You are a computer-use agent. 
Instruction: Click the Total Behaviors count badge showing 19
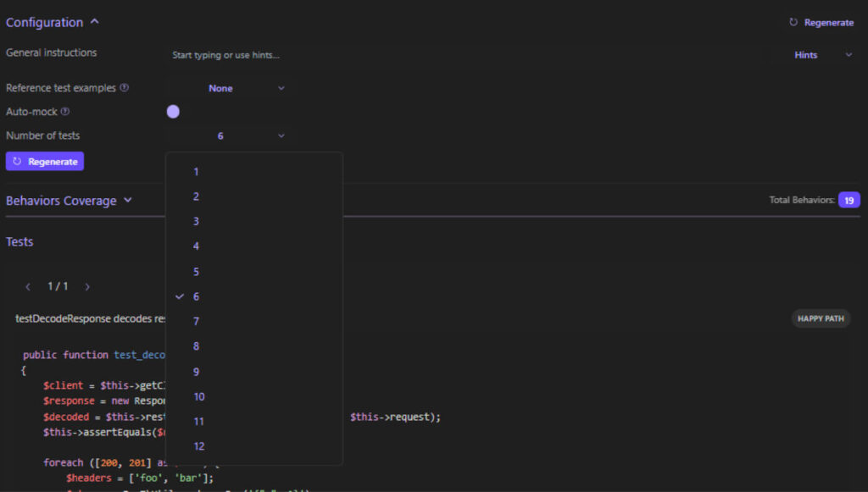tap(849, 200)
